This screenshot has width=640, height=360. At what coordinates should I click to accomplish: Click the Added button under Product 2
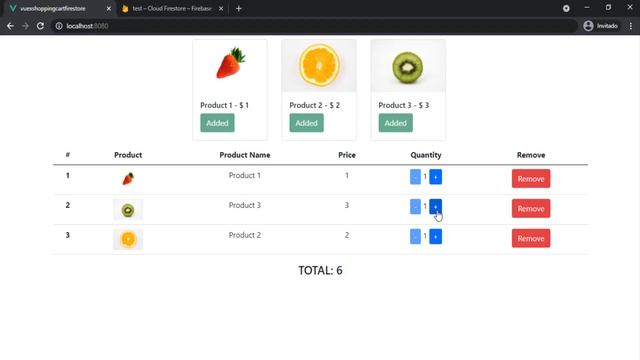307,123
